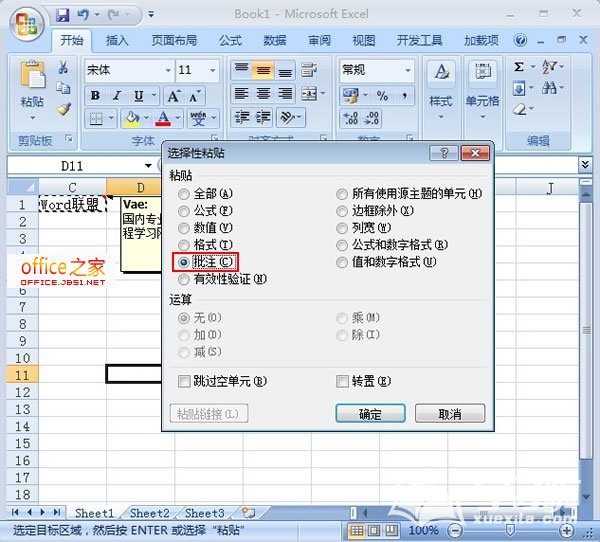The width and height of the screenshot is (600, 542).
Task: Set top vertical alignment
Action: [x=241, y=69]
